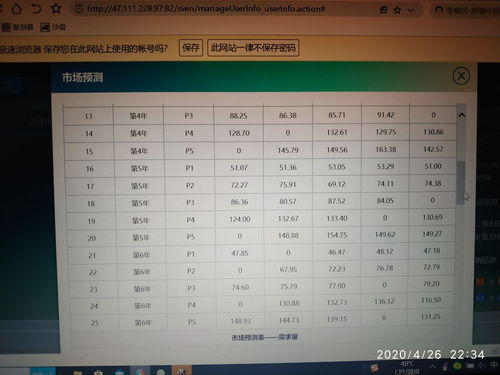Select row number 20 cell

pyautogui.click(x=92, y=238)
